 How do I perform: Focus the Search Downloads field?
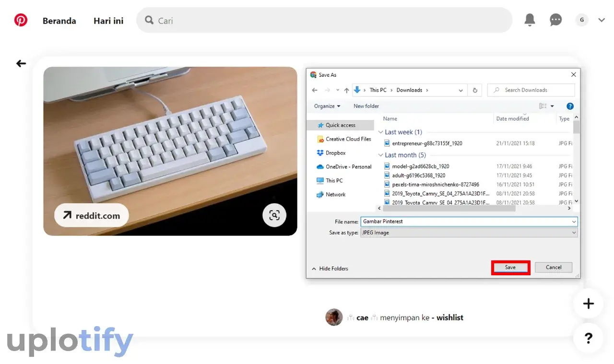(x=531, y=90)
